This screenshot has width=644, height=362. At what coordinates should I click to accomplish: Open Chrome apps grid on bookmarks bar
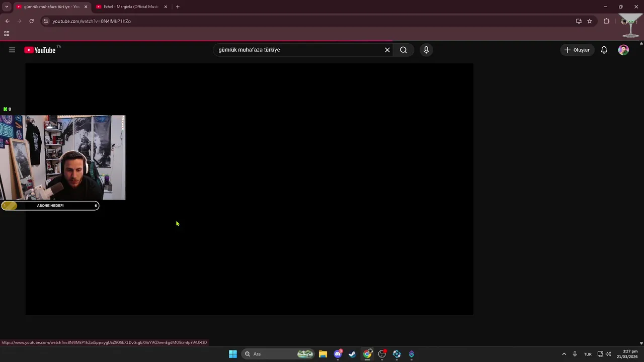coord(7,34)
